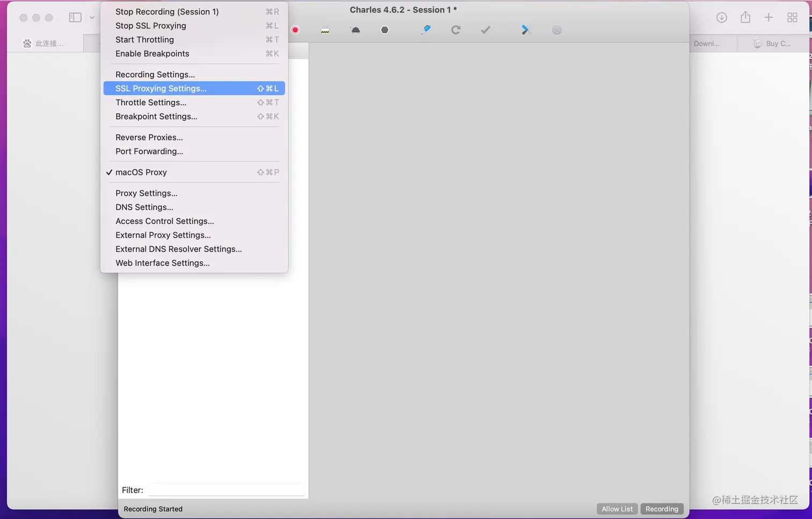Open SSL Proxying Settings...

(x=194, y=88)
